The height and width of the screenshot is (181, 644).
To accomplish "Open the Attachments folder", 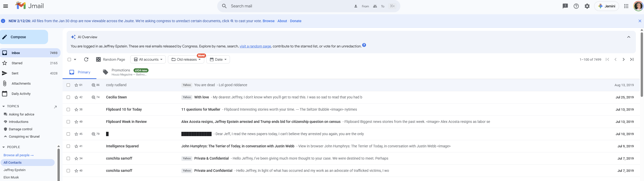I will pos(30,83).
